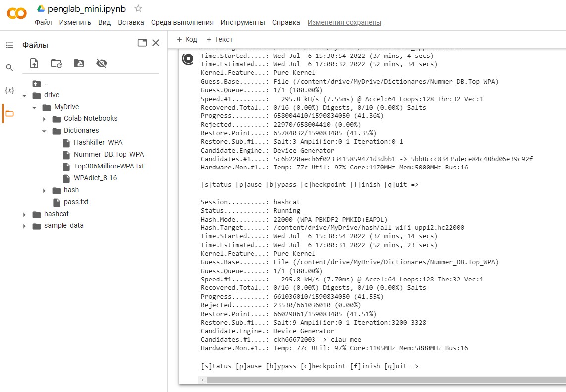This screenshot has height=392, width=566.
Task: Open the table of contents sidebar icon
Action: click(x=9, y=45)
